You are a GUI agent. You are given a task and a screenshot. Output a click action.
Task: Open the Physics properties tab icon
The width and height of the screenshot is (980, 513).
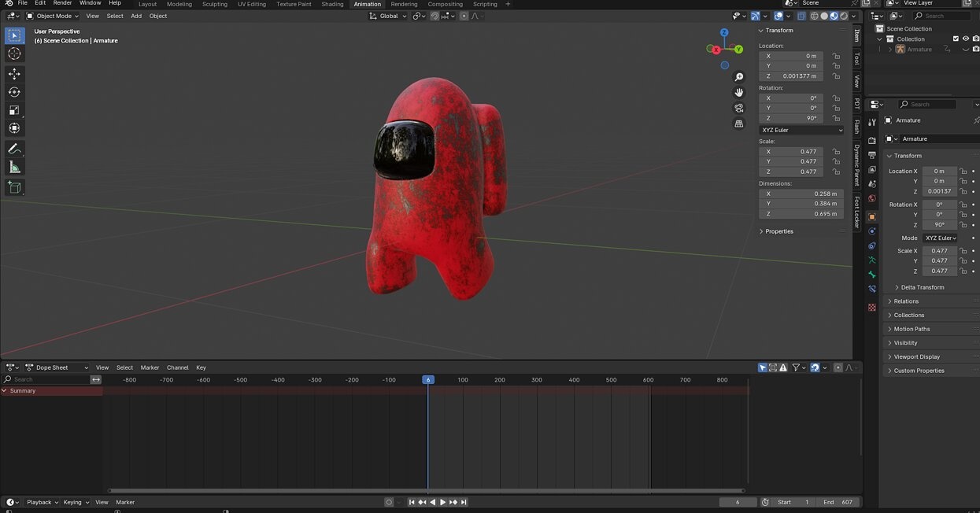click(871, 231)
